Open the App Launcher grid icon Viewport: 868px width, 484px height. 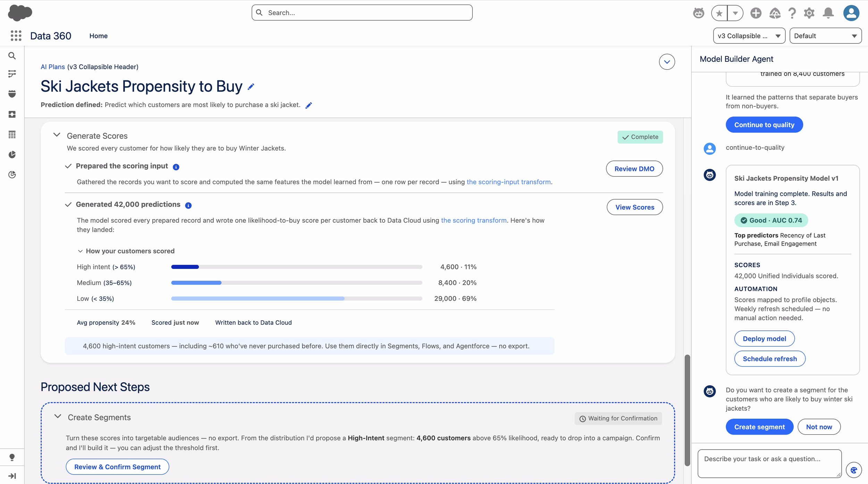pos(16,35)
